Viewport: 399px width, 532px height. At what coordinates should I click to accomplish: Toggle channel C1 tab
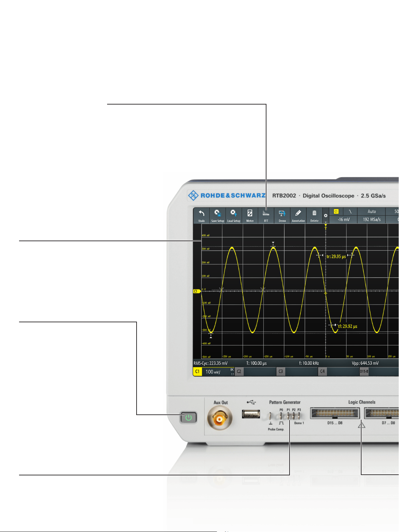(x=197, y=372)
